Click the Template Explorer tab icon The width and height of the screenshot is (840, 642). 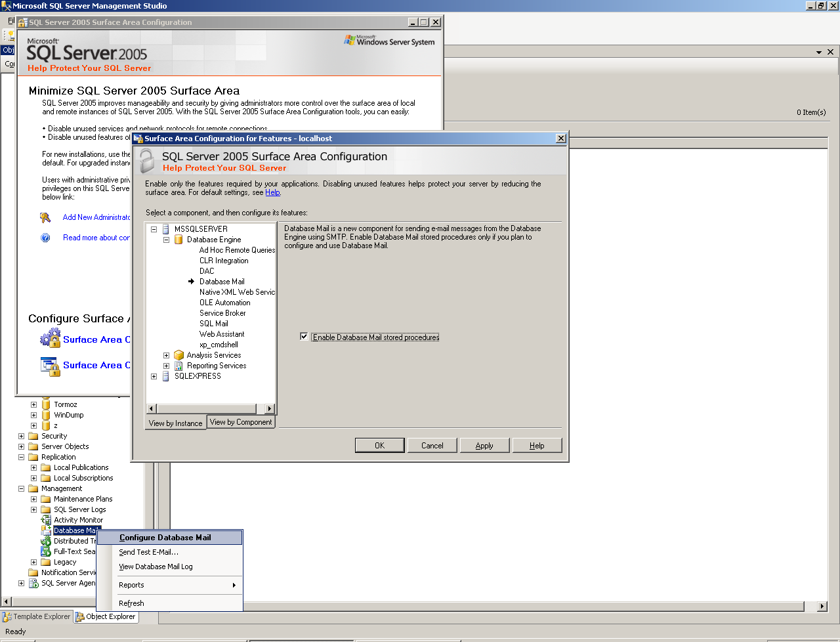coord(7,617)
